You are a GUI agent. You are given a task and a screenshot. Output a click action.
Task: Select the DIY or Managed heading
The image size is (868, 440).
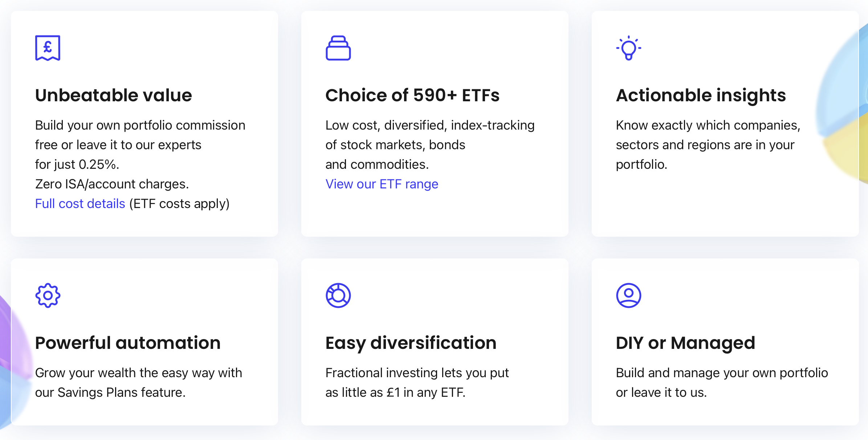click(685, 343)
